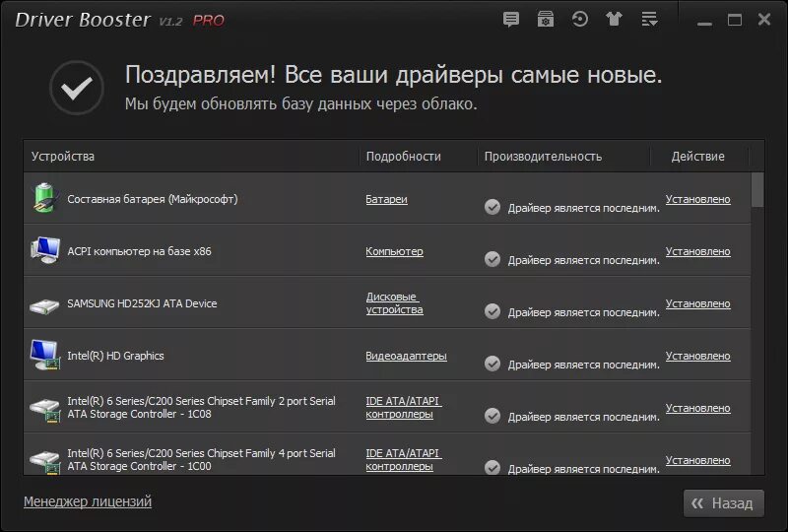This screenshot has width=788, height=532.
Task: Click the Поздравляем headline text
Action: (393, 75)
